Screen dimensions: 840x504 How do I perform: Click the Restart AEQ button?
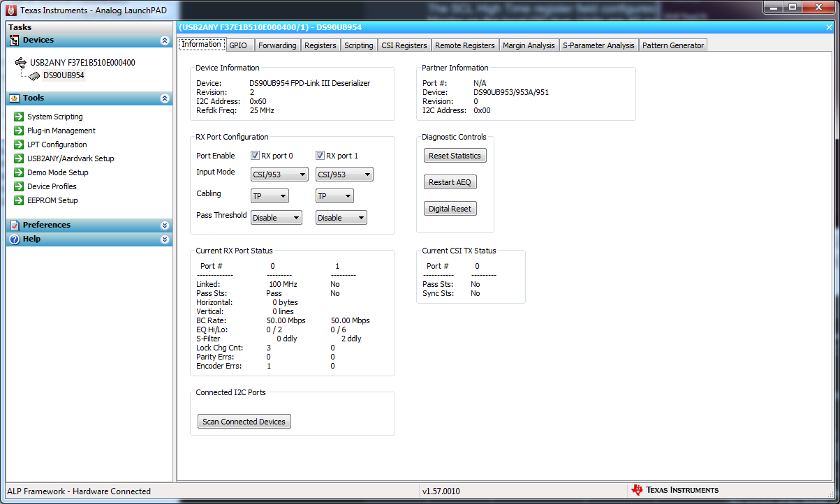450,182
